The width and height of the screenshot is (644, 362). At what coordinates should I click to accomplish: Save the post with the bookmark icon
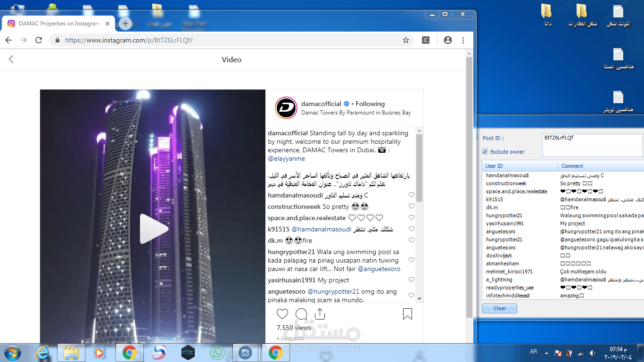(x=407, y=314)
